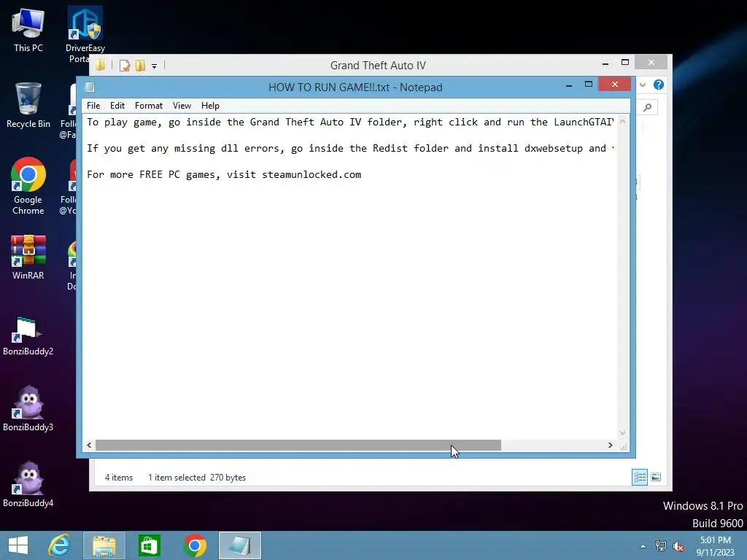
Task: Open the taskbar clock showing 5:01 PM
Action: tap(715, 546)
